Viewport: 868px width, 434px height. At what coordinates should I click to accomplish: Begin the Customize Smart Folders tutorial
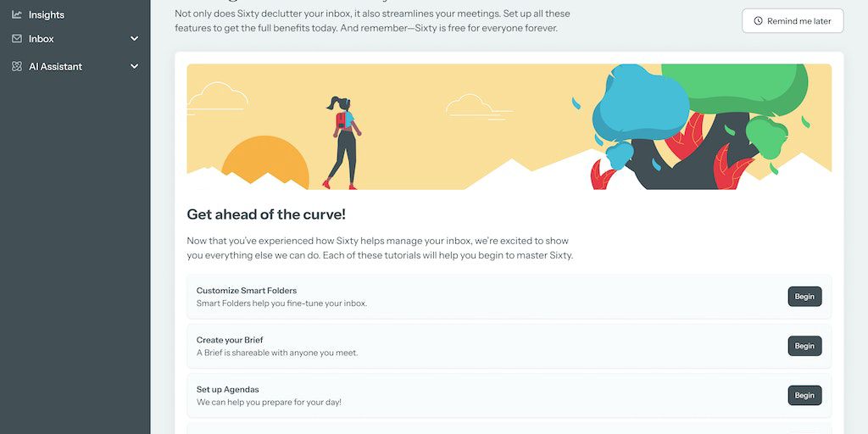(805, 297)
